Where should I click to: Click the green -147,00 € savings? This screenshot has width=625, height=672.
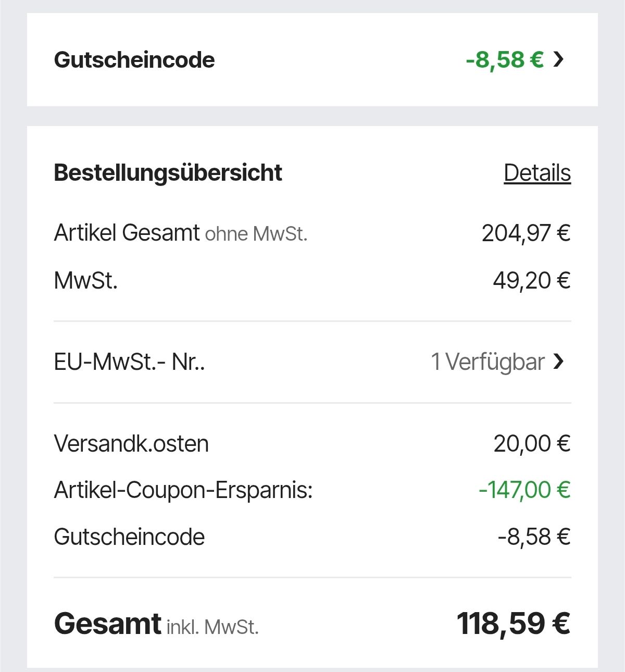(x=524, y=490)
